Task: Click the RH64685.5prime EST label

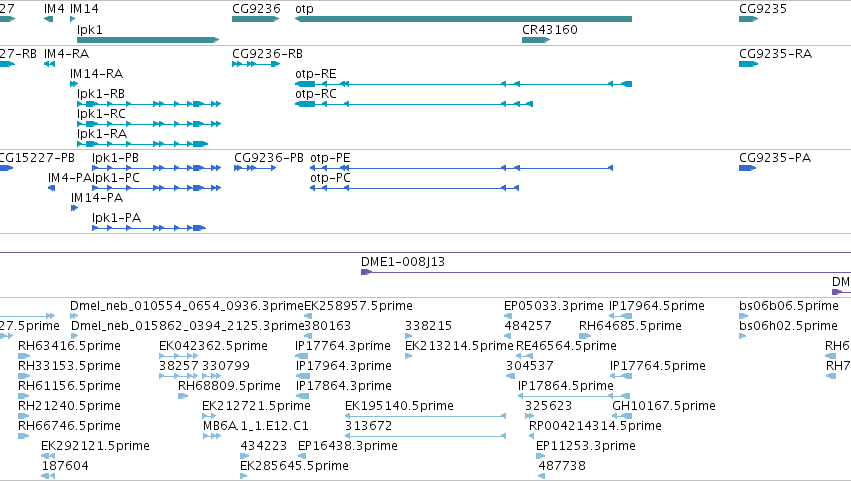Action: (x=631, y=326)
